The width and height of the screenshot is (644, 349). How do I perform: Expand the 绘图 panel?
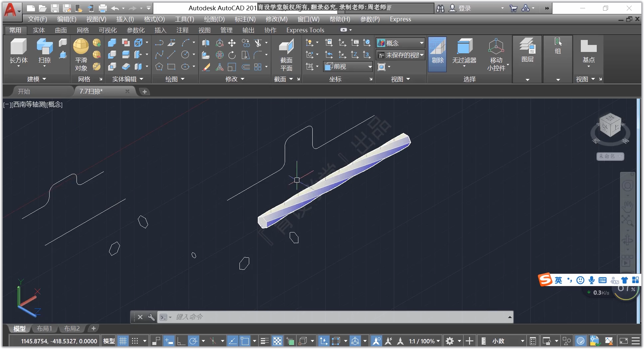pos(175,79)
